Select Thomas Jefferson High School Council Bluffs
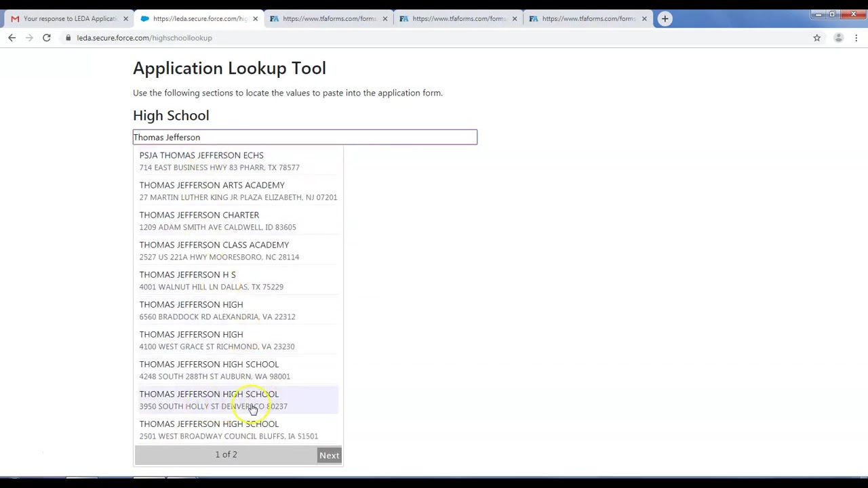Screen dimensions: 868x488 [238, 430]
